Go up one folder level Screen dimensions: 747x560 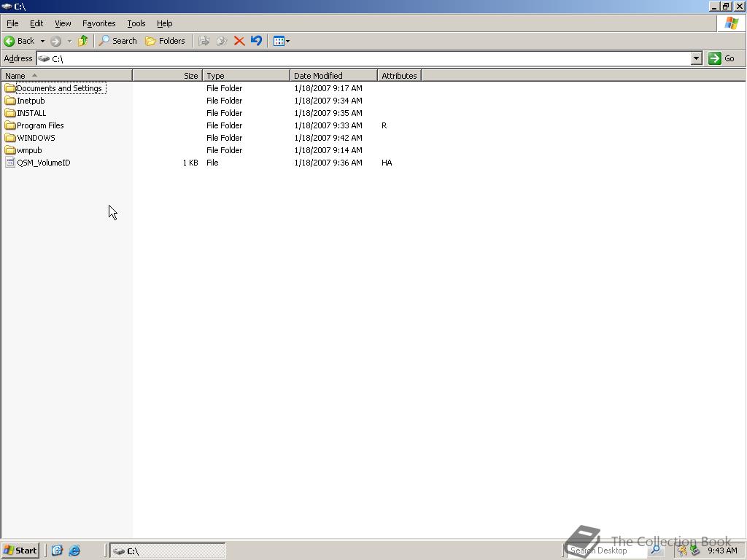tap(83, 41)
